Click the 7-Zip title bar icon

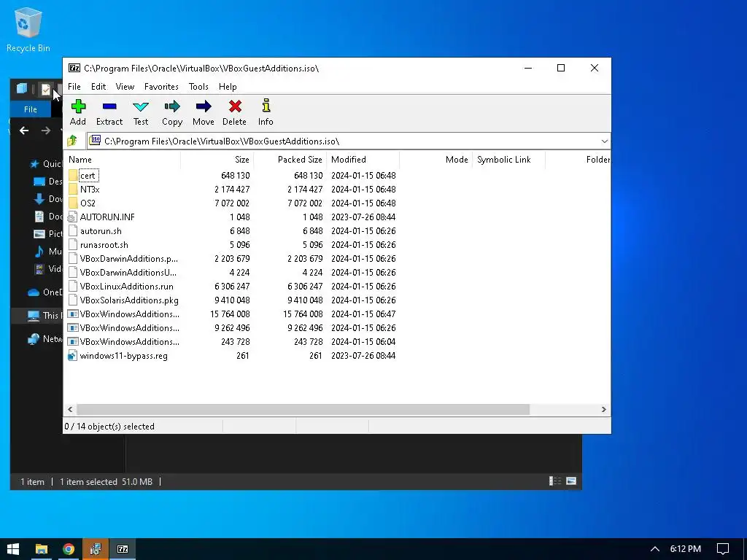[x=74, y=68]
